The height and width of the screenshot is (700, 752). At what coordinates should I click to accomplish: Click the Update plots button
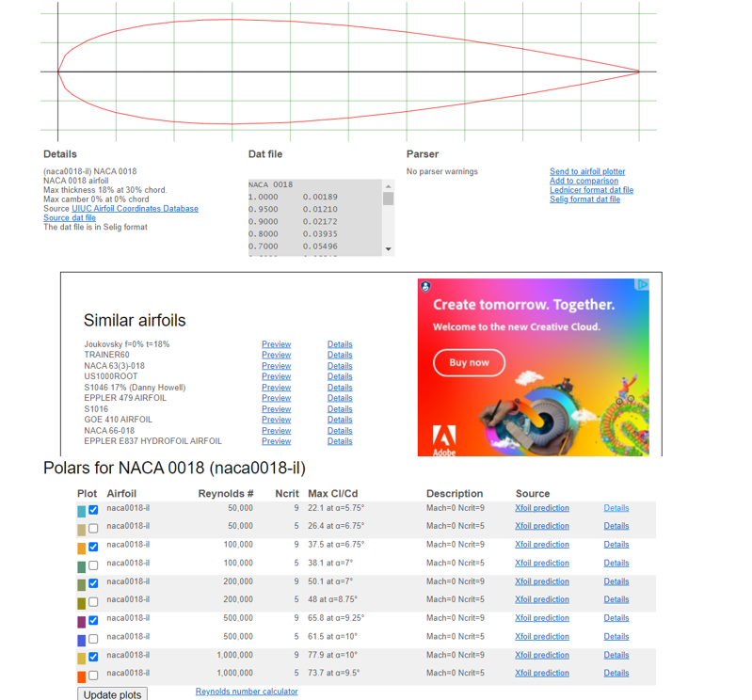click(x=112, y=694)
